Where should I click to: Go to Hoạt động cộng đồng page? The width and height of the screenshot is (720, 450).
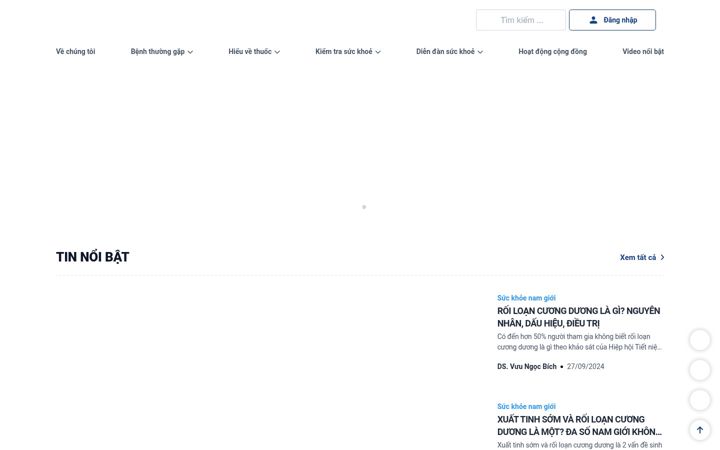[552, 51]
